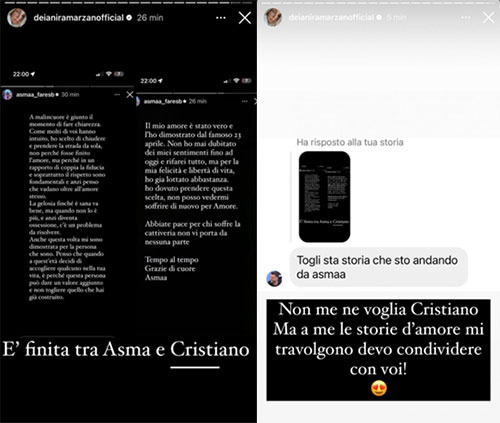The height and width of the screenshot is (423, 500).
Task: Tap the asmaa_faresb avatar in embedded story
Action: (7, 95)
